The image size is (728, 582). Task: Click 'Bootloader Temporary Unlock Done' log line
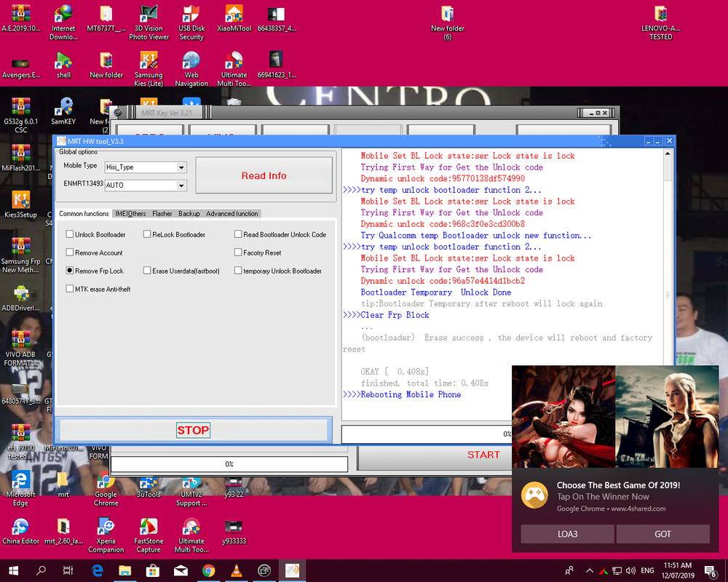click(436, 292)
